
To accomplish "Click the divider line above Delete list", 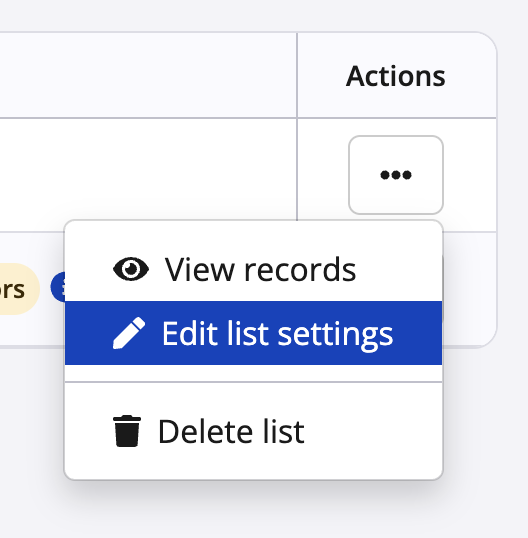I will pos(254,382).
